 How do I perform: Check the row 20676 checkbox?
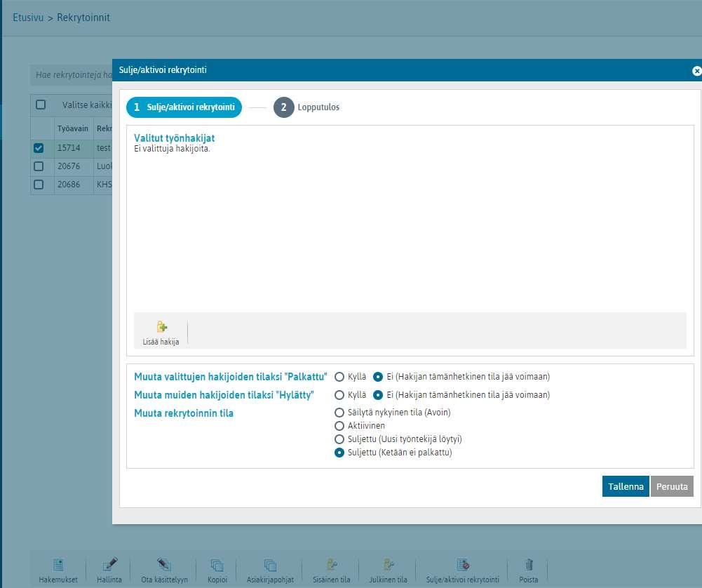click(x=39, y=166)
